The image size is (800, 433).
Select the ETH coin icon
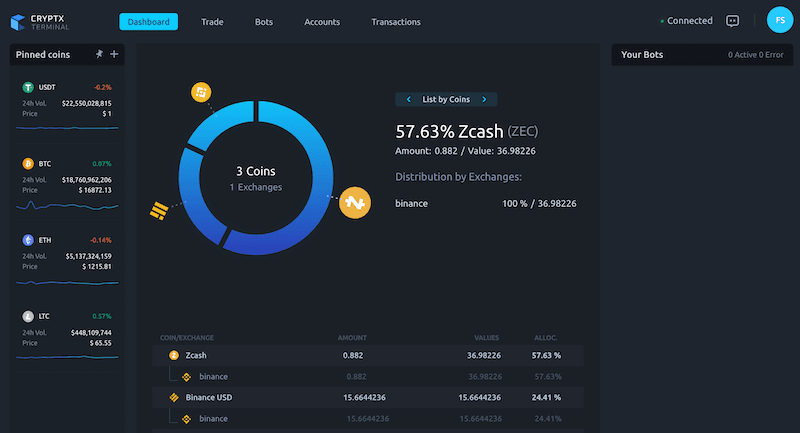(x=28, y=240)
